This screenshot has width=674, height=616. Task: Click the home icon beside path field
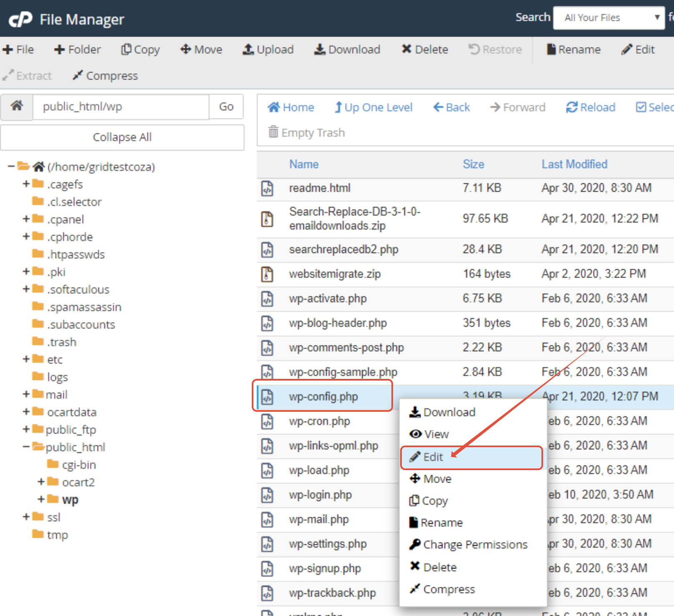click(17, 107)
